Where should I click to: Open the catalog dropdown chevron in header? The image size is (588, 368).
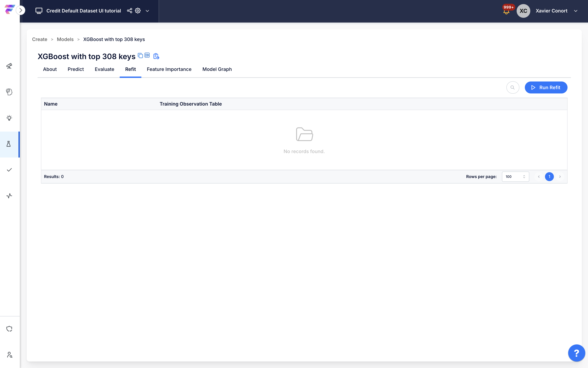[x=147, y=11]
